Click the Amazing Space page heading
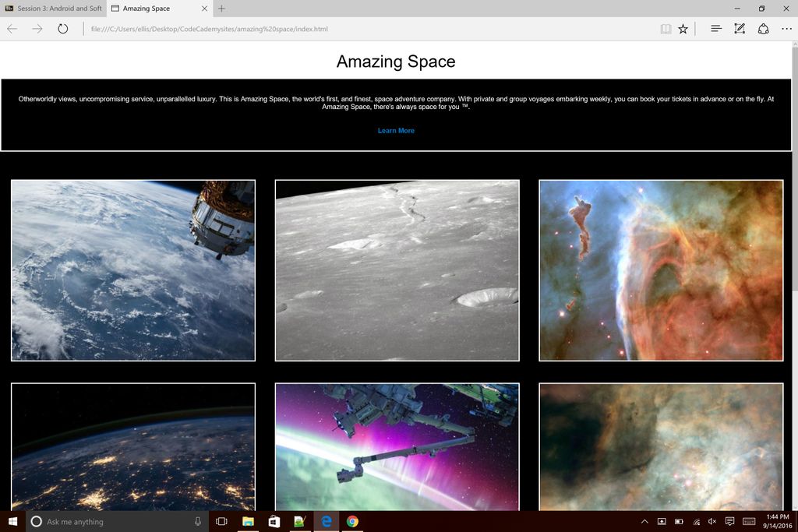 pos(396,62)
